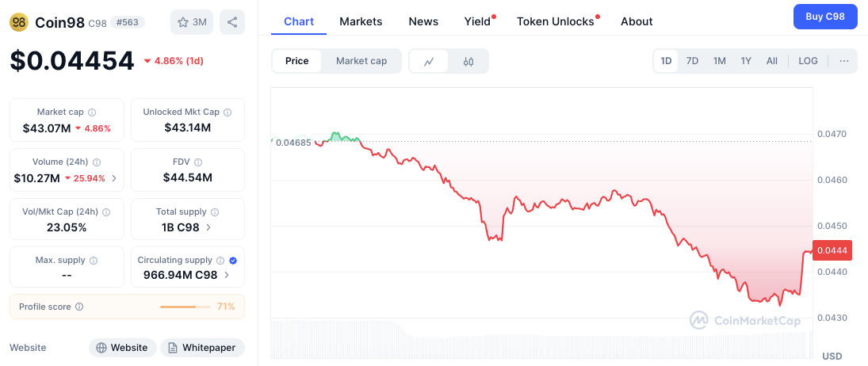The height and width of the screenshot is (366, 868).
Task: Open more chart options ellipsis
Action: 843,61
